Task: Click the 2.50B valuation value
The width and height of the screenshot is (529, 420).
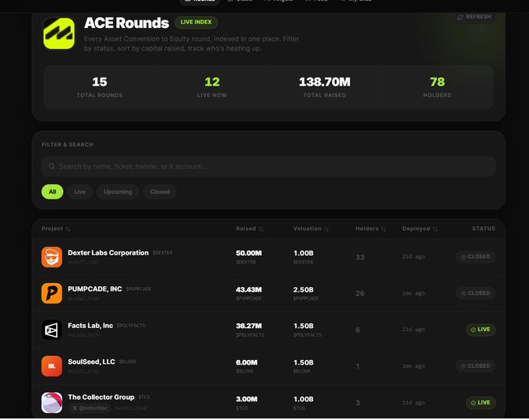Action: click(303, 290)
